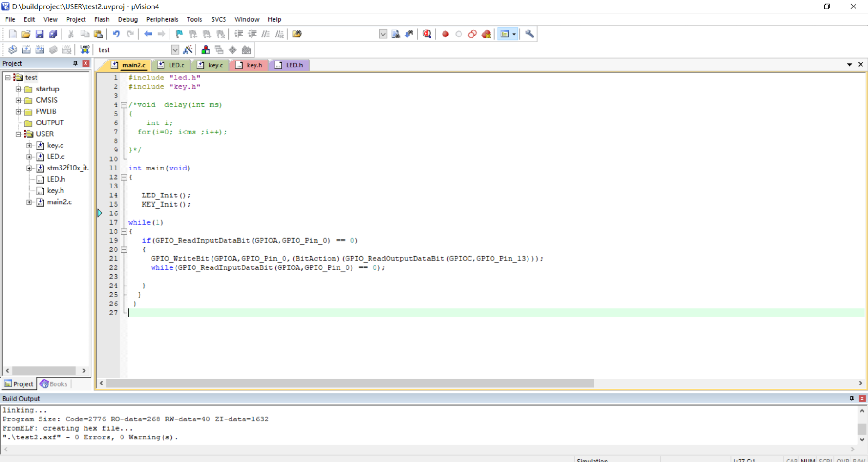This screenshot has width=868, height=462.
Task: Download to flash with the LOAD icon
Action: tap(85, 49)
